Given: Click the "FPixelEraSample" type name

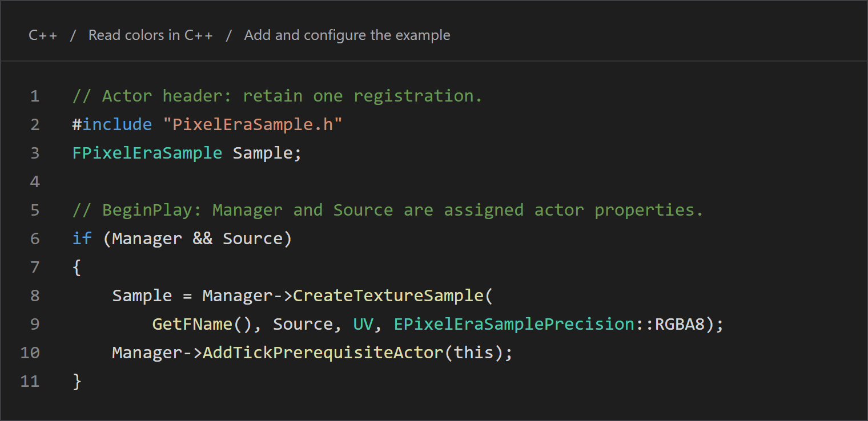Looking at the screenshot, I should tap(147, 153).
